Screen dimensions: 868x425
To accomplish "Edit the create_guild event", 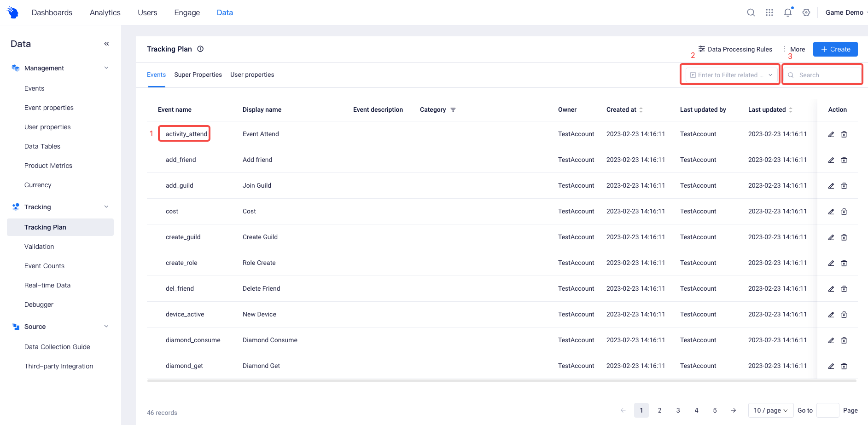I will (831, 237).
